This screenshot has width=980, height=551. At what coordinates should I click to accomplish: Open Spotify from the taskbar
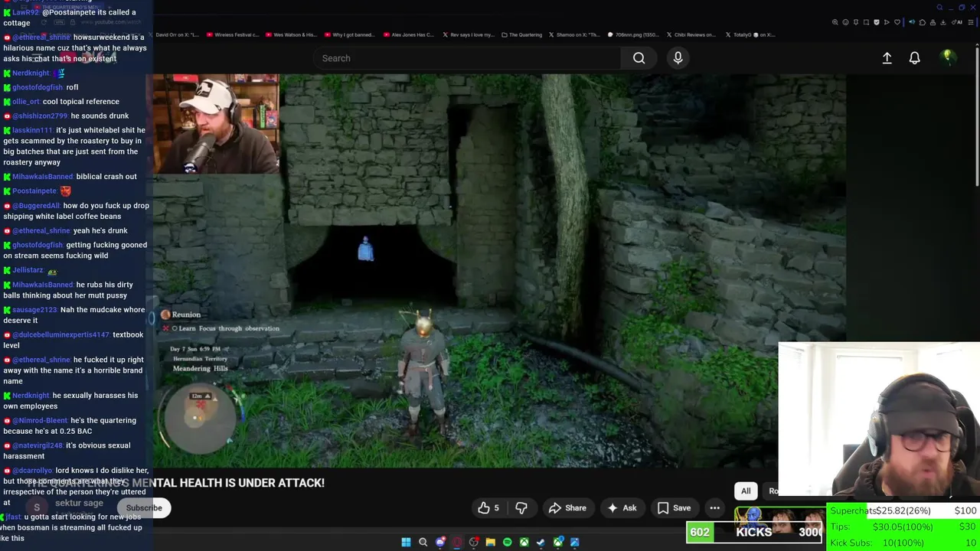(508, 542)
